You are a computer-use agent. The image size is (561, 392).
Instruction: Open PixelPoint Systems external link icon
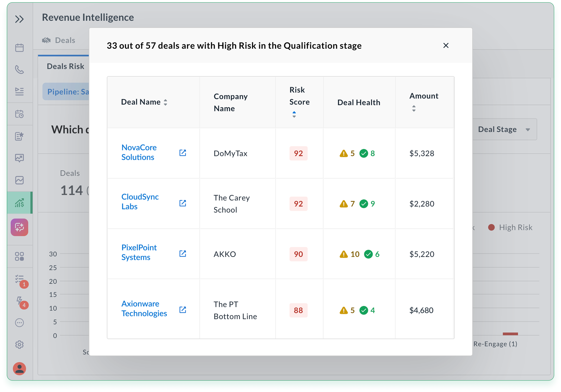pos(183,254)
